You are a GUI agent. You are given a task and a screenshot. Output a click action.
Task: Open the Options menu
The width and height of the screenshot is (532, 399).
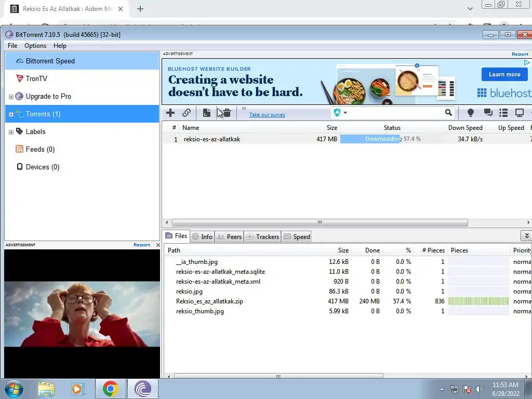coord(35,46)
